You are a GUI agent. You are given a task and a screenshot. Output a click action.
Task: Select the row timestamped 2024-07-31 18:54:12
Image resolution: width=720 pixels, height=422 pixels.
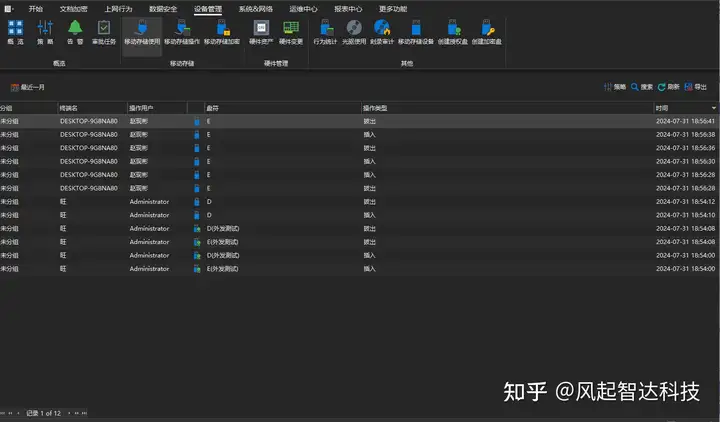[x=360, y=202]
